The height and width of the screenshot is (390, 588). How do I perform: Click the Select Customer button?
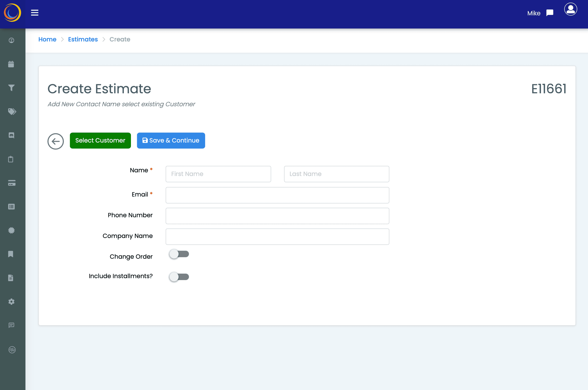point(100,141)
